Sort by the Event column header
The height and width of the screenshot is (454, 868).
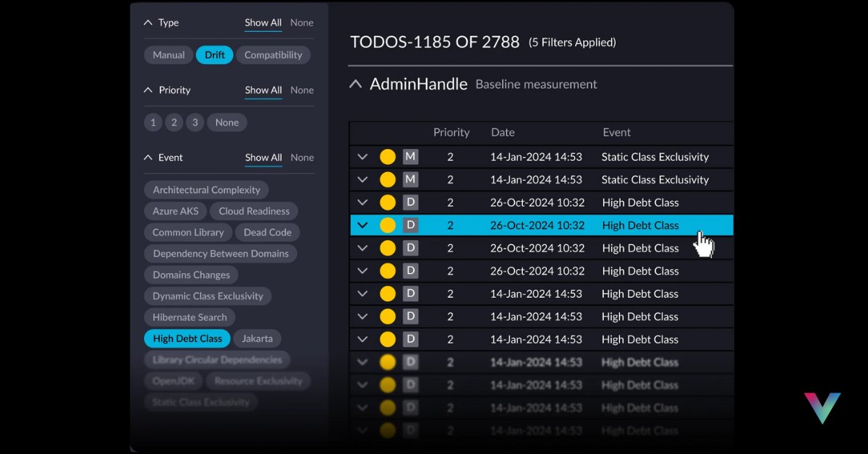coord(617,132)
